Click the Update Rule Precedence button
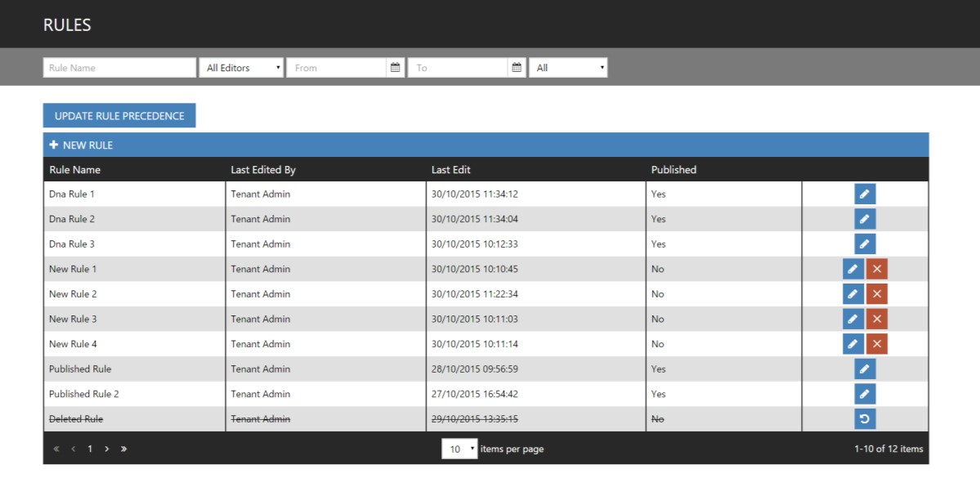980x496 pixels. click(119, 116)
